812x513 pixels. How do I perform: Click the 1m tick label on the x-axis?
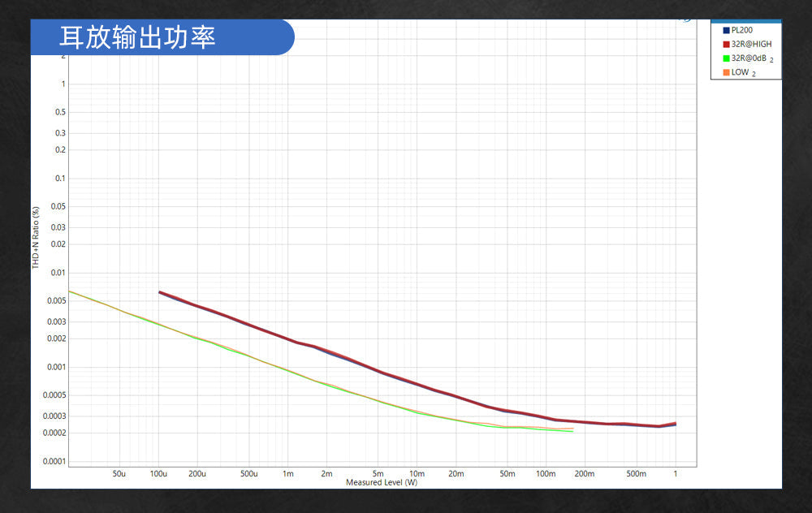pos(287,473)
